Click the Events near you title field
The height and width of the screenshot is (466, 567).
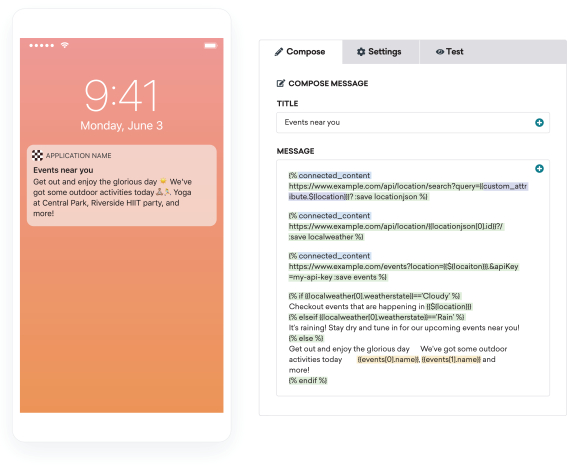point(413,123)
